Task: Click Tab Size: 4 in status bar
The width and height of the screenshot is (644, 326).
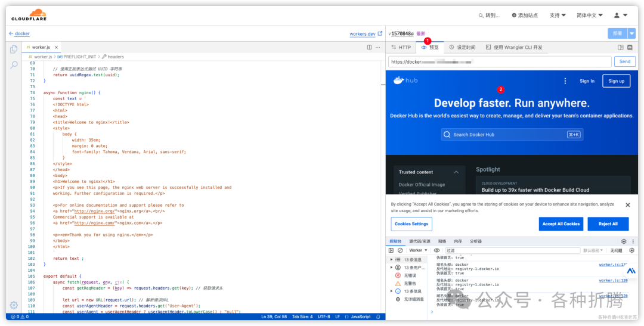Action: click(302, 316)
